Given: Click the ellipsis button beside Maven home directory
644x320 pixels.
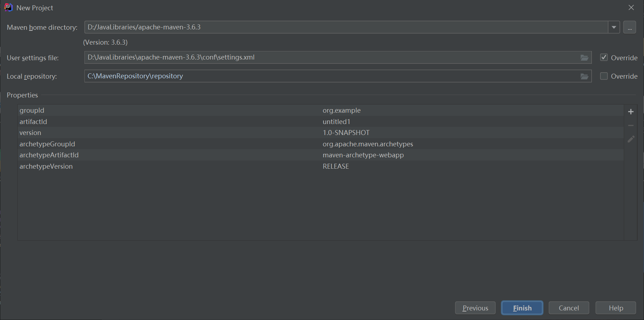Looking at the screenshot, I should coord(630,27).
